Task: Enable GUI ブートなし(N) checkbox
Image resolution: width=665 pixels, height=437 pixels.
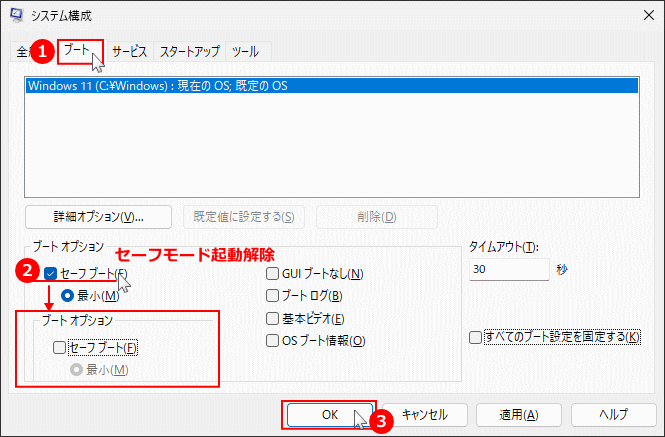Action: [272, 274]
